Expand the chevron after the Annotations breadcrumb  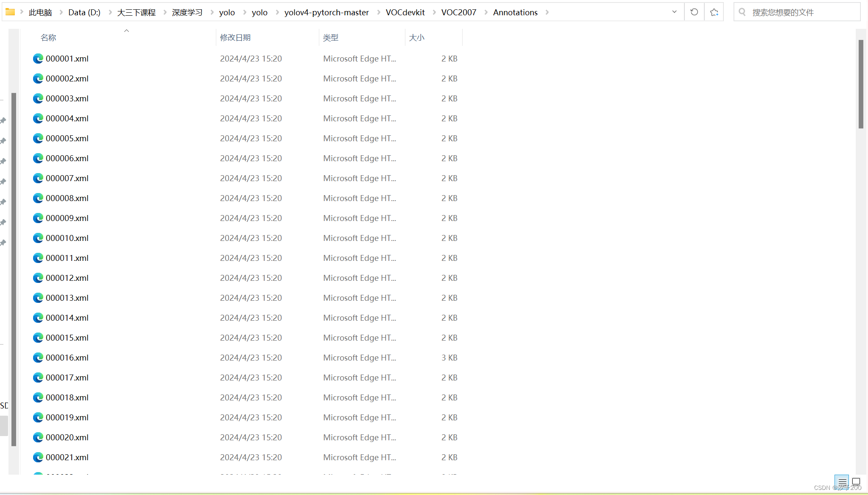tap(547, 12)
